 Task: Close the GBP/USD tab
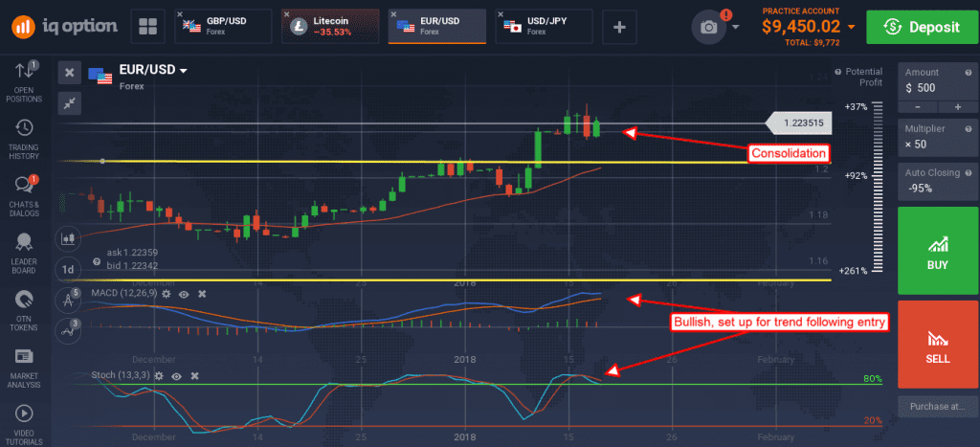point(180,13)
